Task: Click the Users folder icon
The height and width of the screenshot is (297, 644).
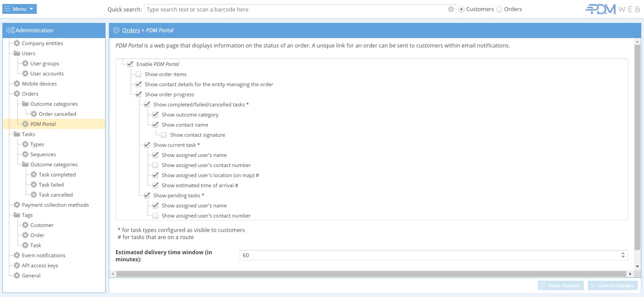Action: (x=17, y=53)
